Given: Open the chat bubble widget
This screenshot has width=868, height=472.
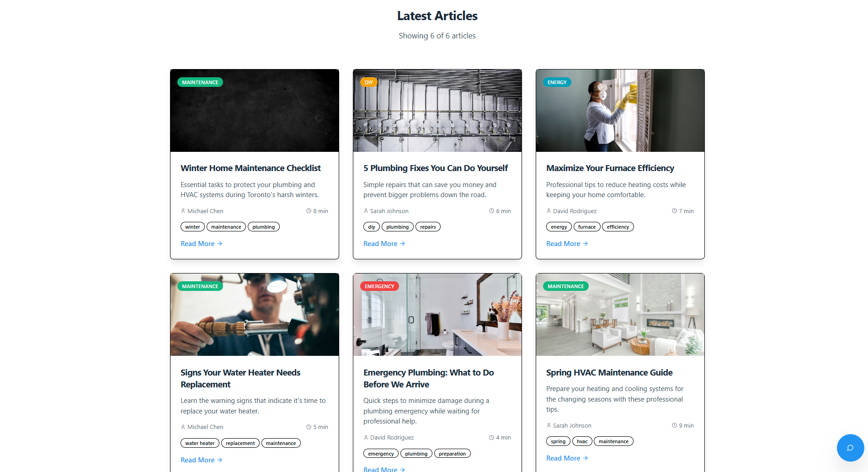Looking at the screenshot, I should pos(850,448).
